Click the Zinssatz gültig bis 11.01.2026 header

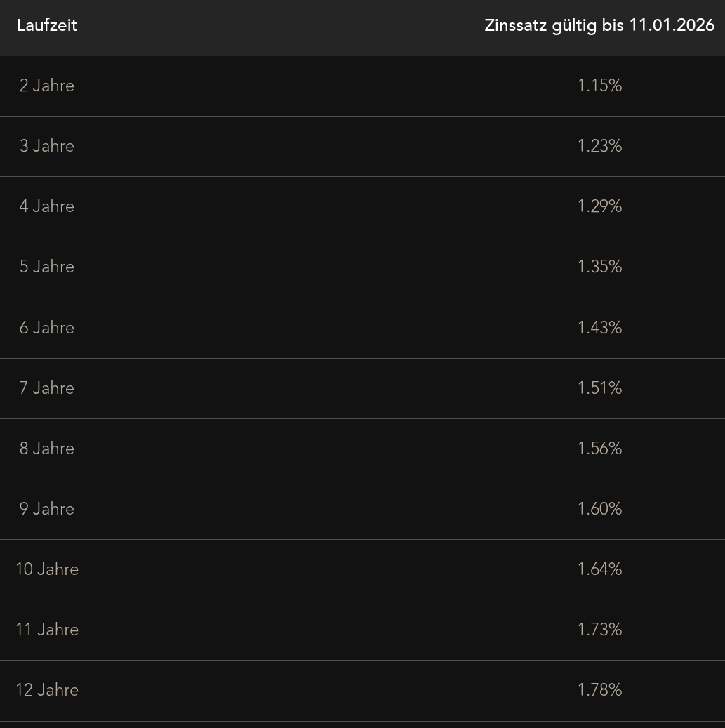pyautogui.click(x=599, y=25)
